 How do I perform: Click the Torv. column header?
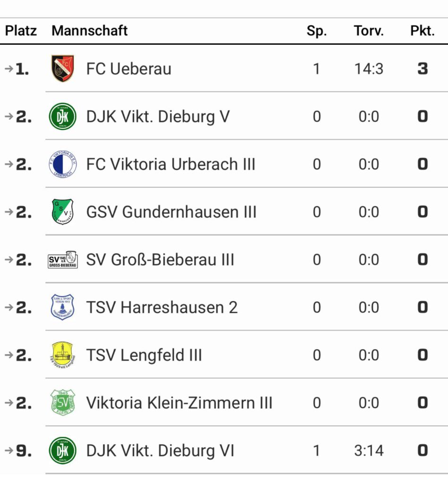coord(369,31)
